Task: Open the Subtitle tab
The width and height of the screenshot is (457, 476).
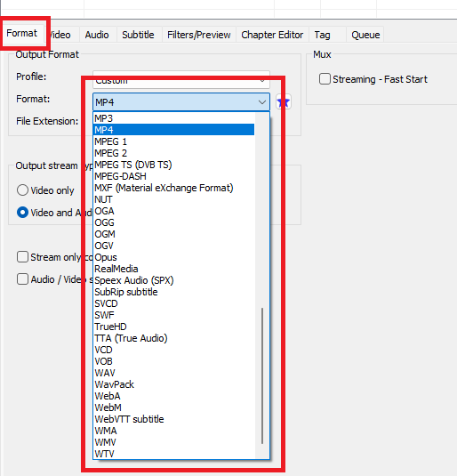Action: tap(138, 35)
